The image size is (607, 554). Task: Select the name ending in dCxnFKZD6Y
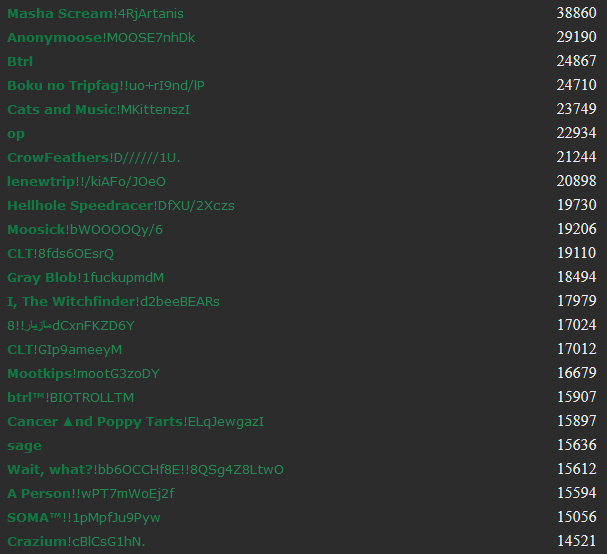pos(71,326)
